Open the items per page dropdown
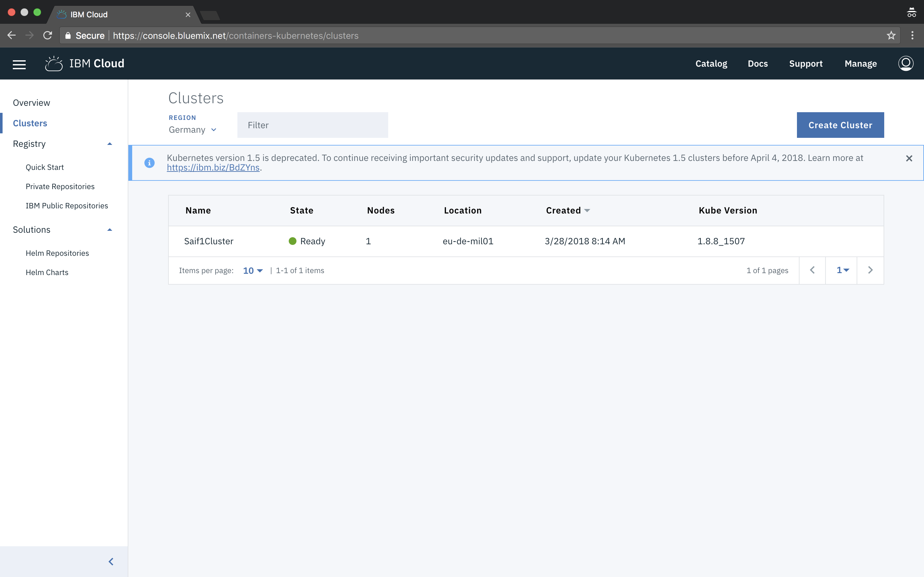The height and width of the screenshot is (577, 924). pyautogui.click(x=253, y=271)
